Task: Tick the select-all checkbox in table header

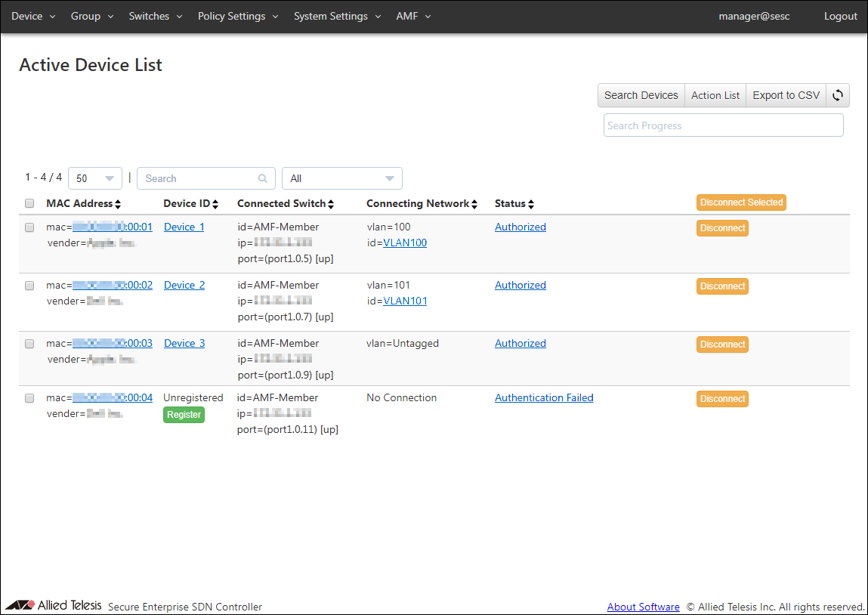Action: pyautogui.click(x=29, y=203)
